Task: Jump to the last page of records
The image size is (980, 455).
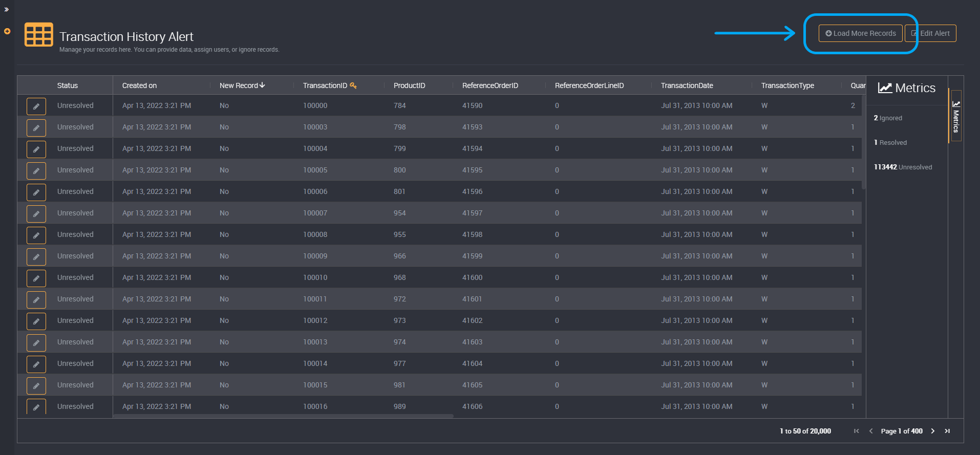Action: [x=947, y=431]
